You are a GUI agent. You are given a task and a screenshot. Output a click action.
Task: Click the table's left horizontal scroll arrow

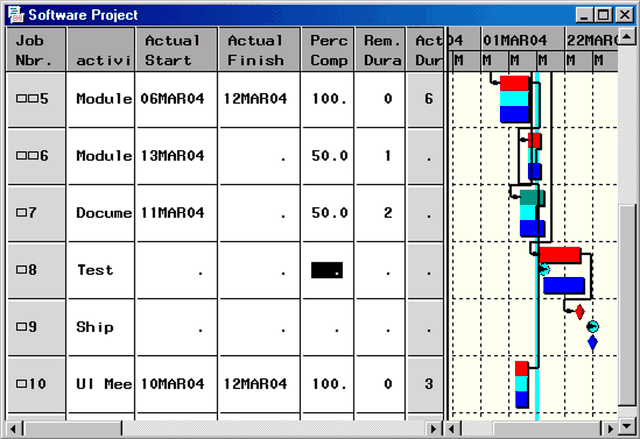[x=14, y=429]
